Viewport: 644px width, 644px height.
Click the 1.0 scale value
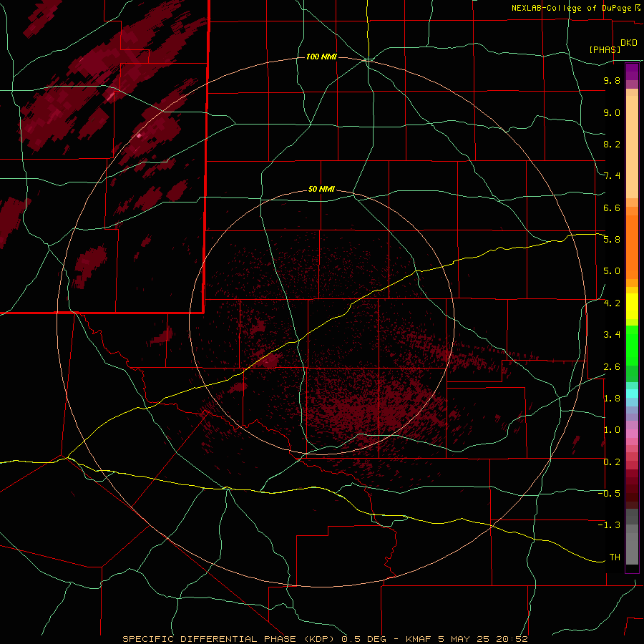[612, 430]
